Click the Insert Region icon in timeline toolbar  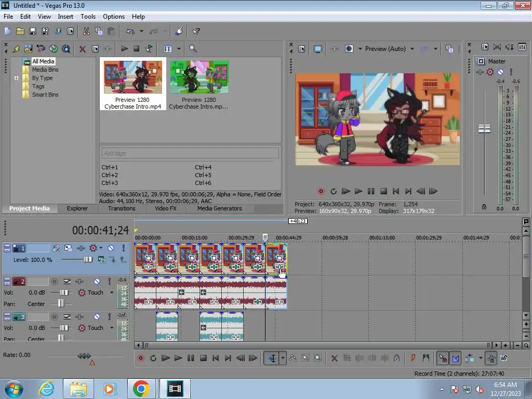click(x=425, y=358)
